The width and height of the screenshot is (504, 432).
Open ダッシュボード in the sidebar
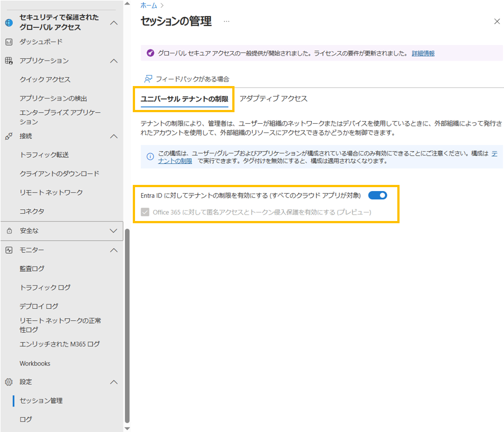click(41, 42)
